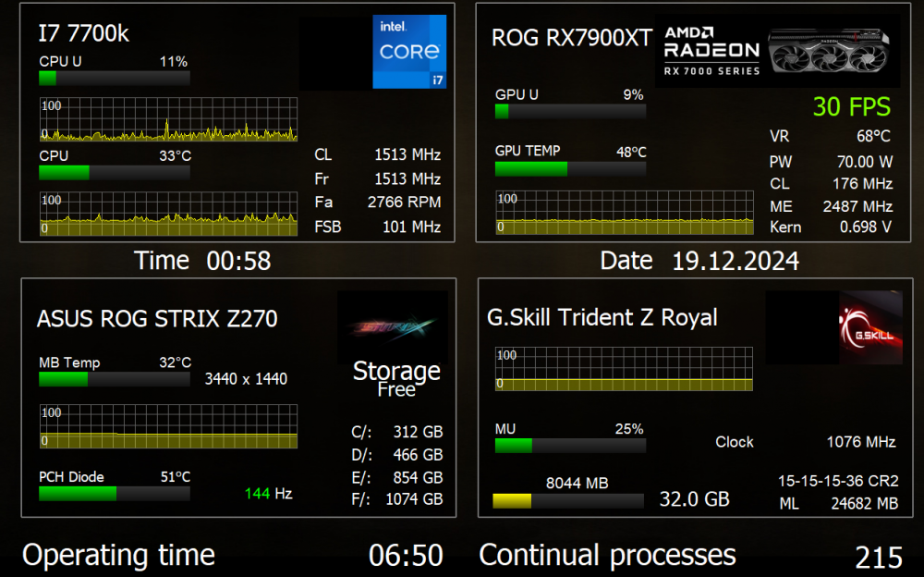Click the Date 19.12.2024 text
This screenshot has width=924, height=577.
(699, 261)
